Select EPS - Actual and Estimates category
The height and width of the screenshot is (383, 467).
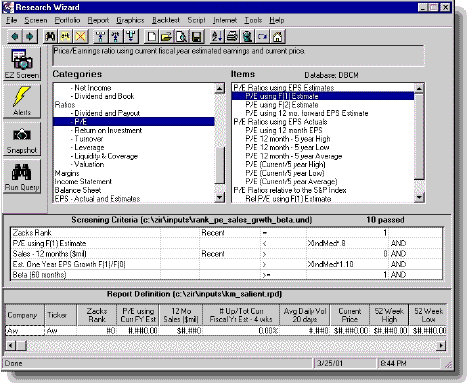pyautogui.click(x=97, y=199)
